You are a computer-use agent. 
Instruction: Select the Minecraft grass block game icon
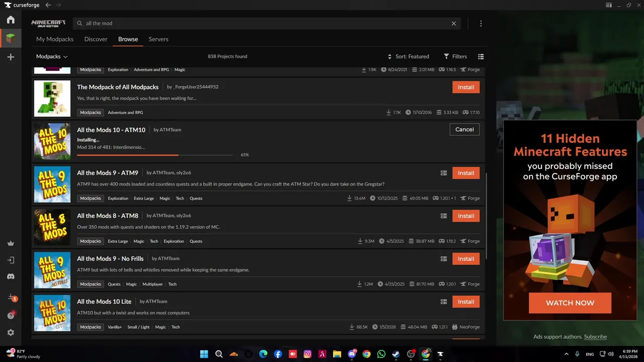point(11,38)
